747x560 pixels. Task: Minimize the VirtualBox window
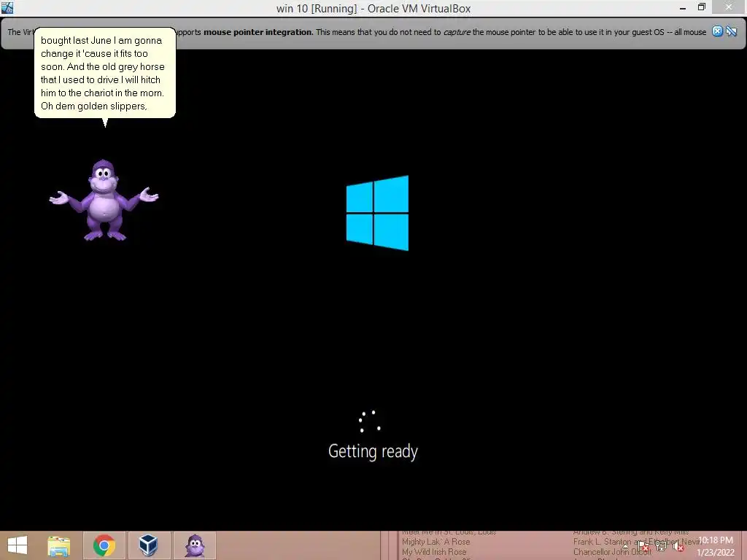coord(683,8)
